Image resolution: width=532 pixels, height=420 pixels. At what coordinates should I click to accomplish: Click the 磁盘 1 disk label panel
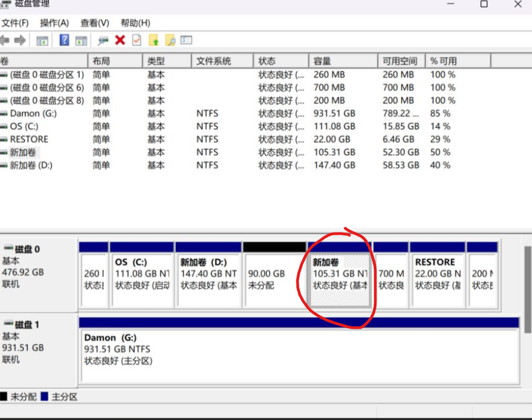[x=39, y=350]
